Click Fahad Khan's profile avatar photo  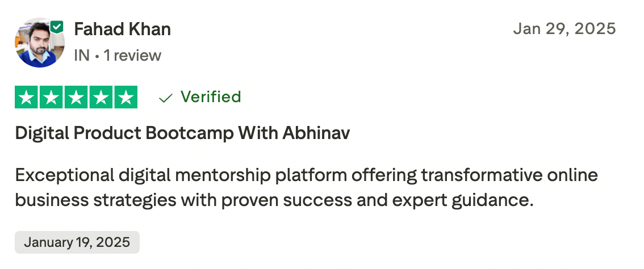[39, 43]
